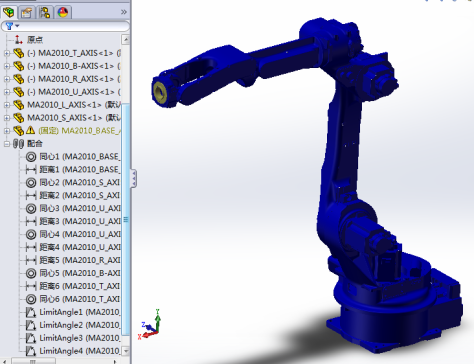Click the feature tree vertical scrollbar thumb
Viewport: 474px width, 364px height.
(x=126, y=219)
